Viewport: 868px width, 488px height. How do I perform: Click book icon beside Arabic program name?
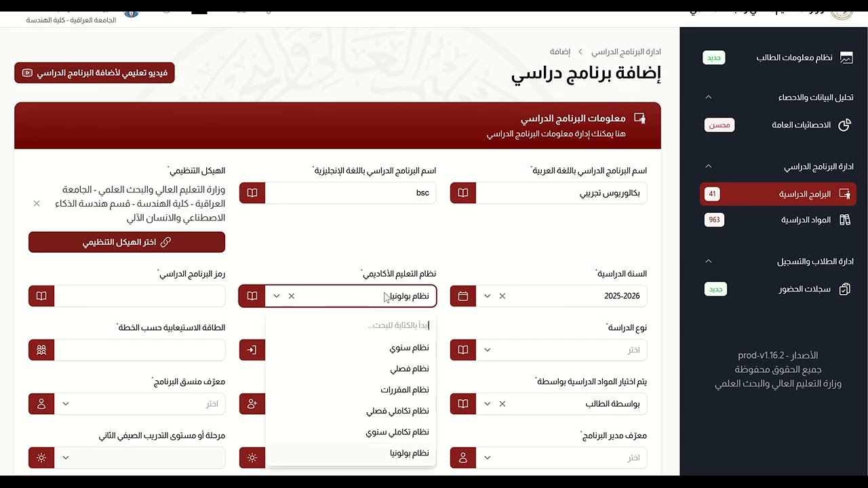click(463, 193)
